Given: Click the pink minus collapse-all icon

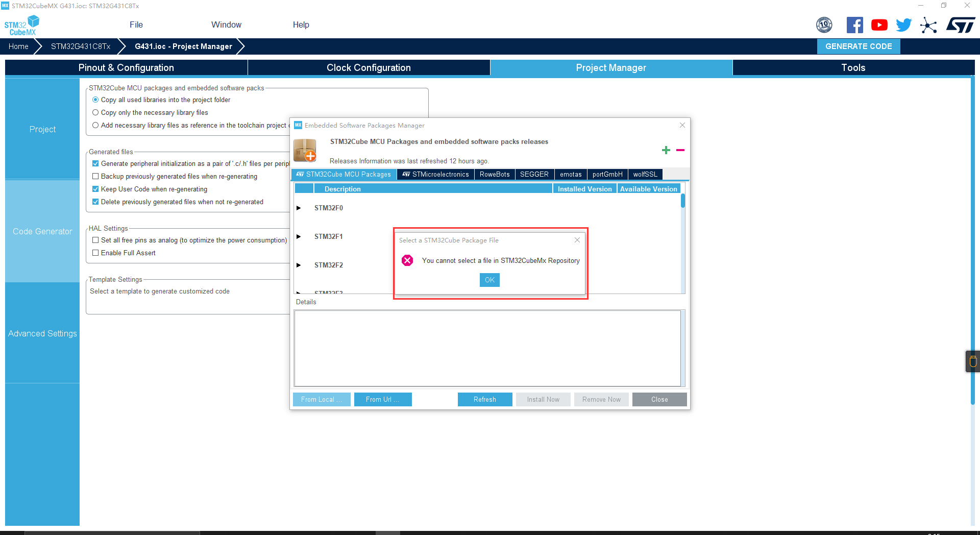Looking at the screenshot, I should [x=680, y=150].
